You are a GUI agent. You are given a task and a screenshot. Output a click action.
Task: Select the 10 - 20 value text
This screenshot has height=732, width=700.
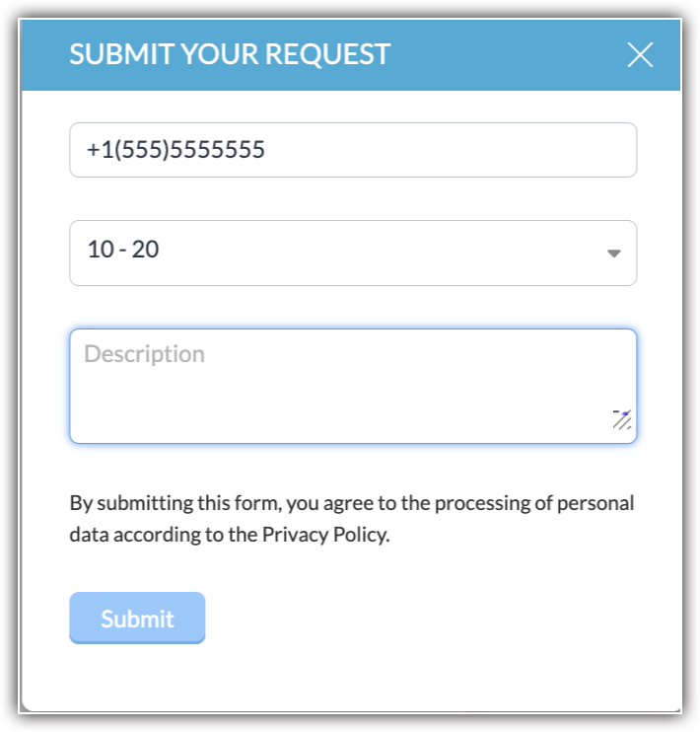coord(123,250)
